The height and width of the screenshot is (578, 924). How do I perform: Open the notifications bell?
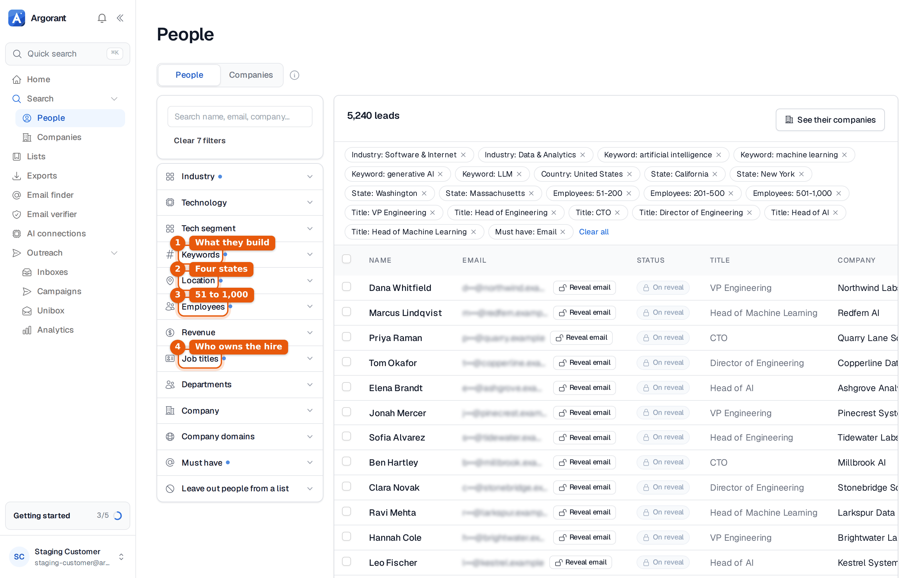[x=102, y=18]
